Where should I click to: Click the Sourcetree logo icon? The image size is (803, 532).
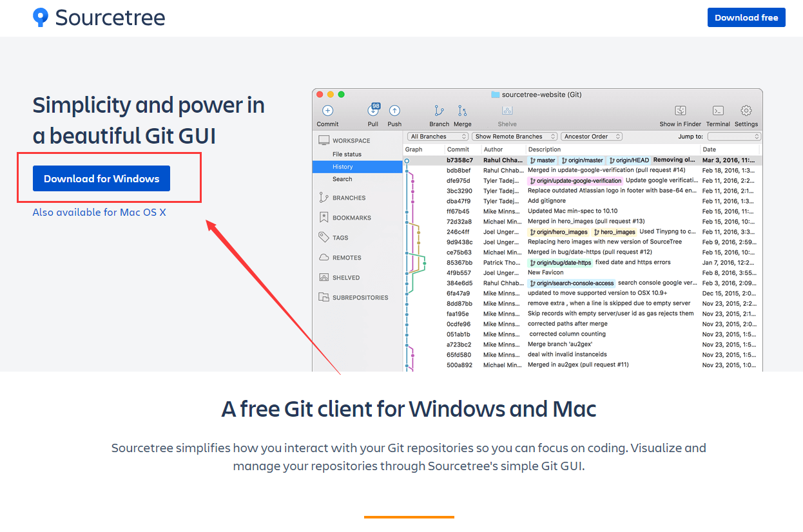[41, 17]
